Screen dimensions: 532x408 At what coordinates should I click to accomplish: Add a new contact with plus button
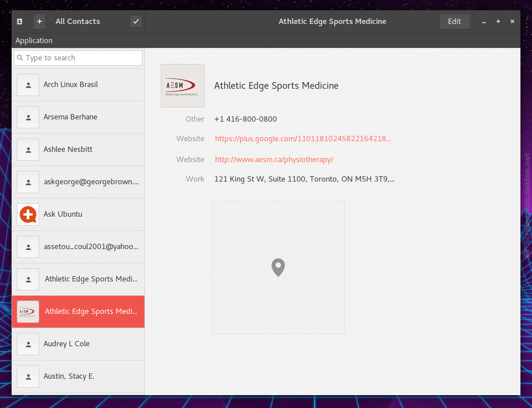40,21
